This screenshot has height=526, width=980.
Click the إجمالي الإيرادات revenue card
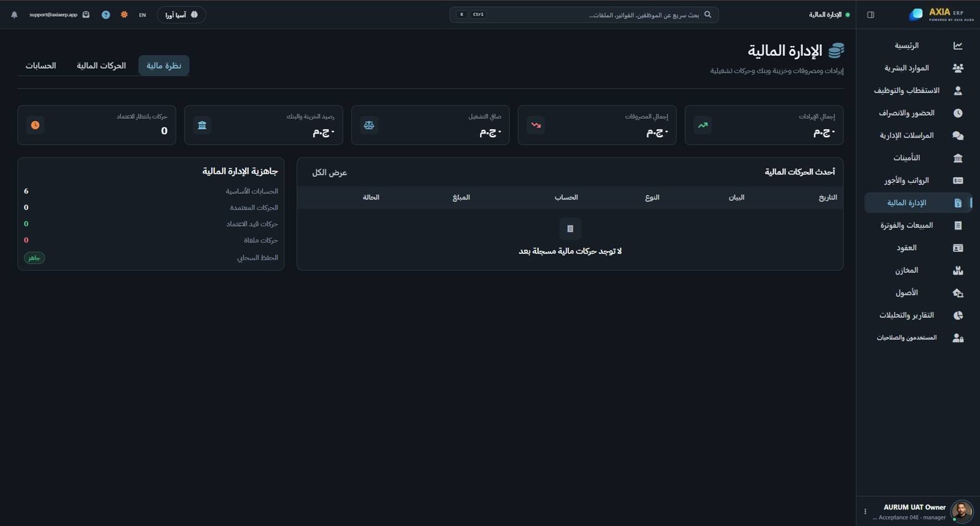764,125
